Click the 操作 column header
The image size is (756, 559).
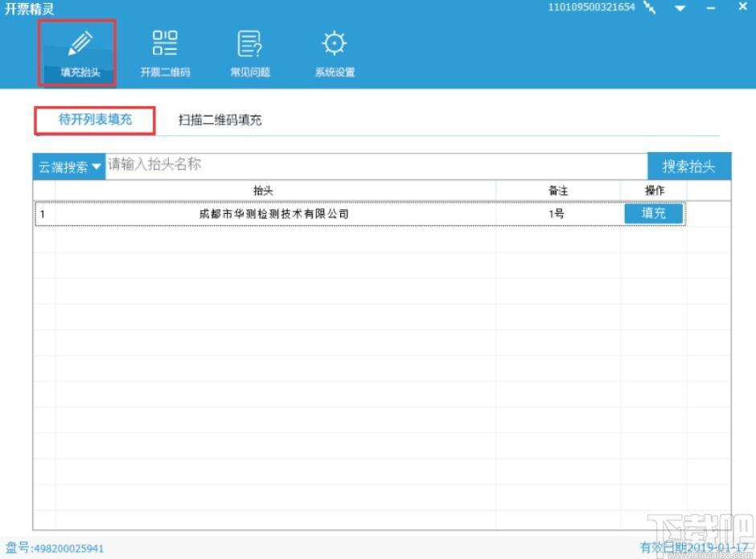point(654,191)
